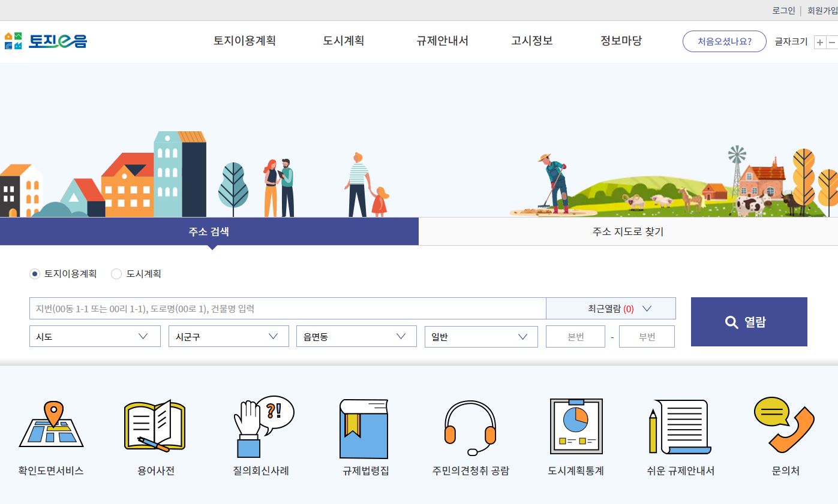Image resolution: width=838 pixels, height=504 pixels.
Task: Click the 토지e음 logo
Action: 46,41
